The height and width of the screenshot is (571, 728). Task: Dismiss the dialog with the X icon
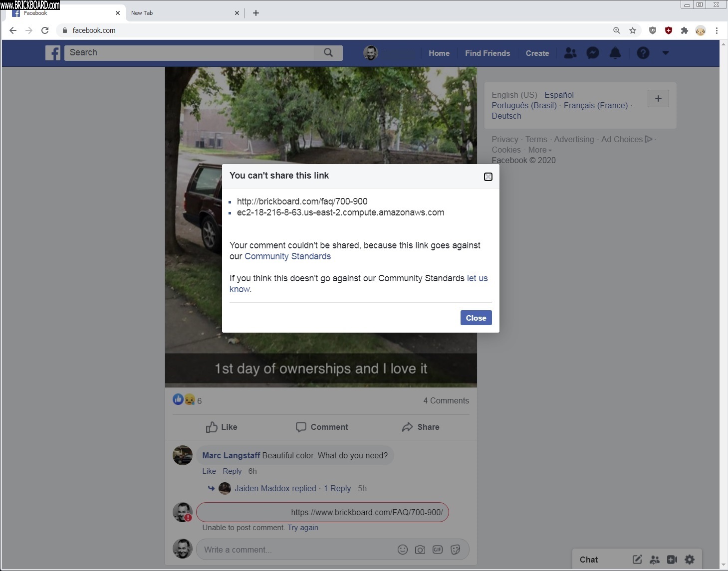(x=488, y=177)
